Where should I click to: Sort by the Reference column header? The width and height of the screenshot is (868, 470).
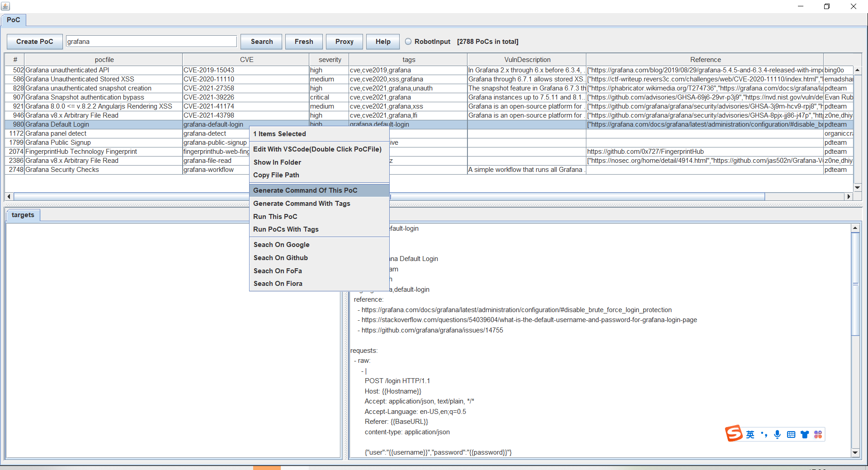[705, 60]
